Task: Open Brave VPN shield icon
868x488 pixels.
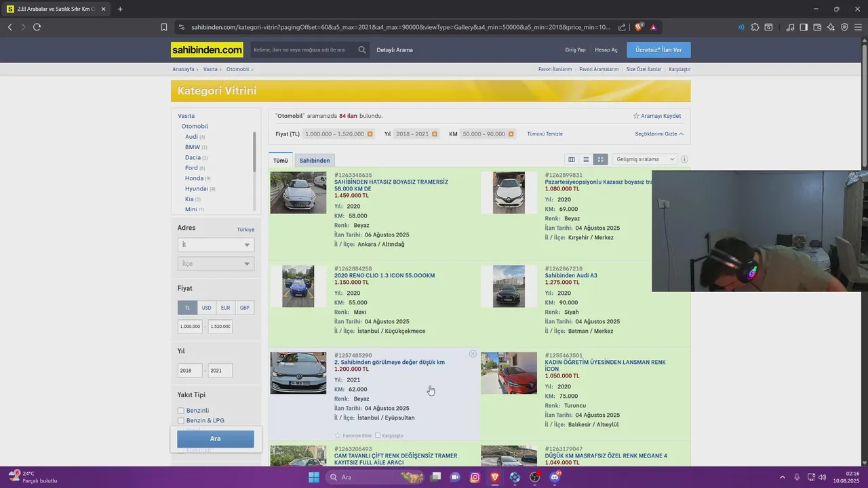Action: [844, 27]
